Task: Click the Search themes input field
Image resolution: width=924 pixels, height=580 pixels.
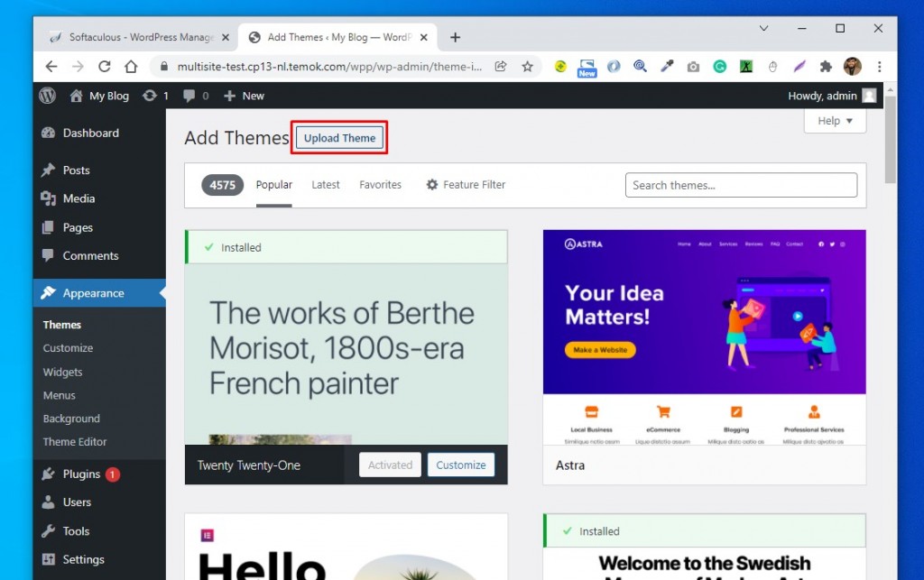Action: (x=741, y=185)
